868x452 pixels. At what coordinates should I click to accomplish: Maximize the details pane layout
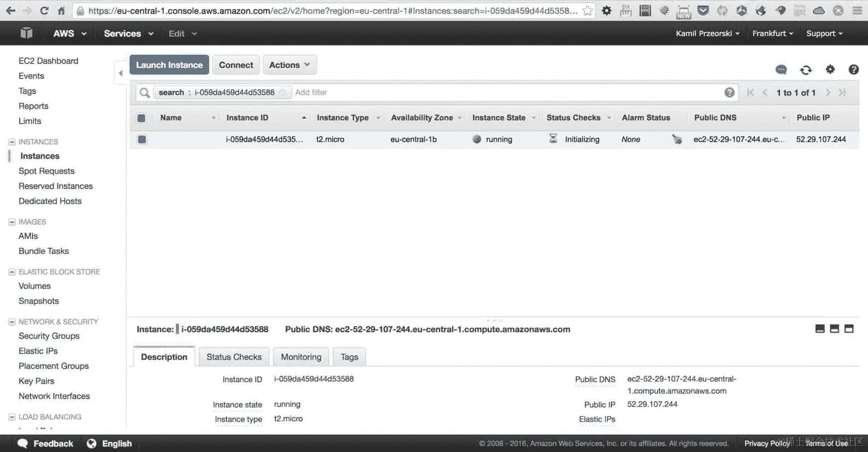[x=849, y=329]
